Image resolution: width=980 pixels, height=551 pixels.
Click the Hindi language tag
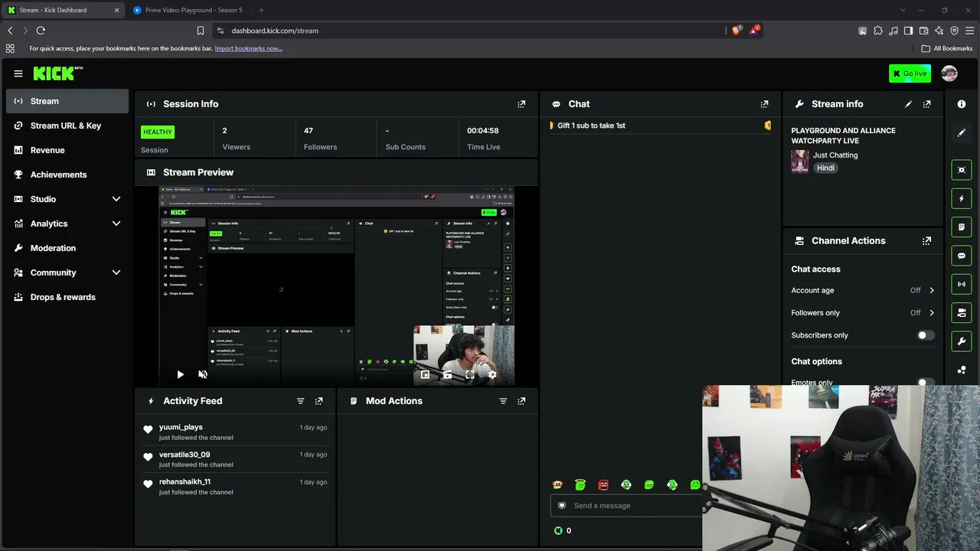pos(825,168)
